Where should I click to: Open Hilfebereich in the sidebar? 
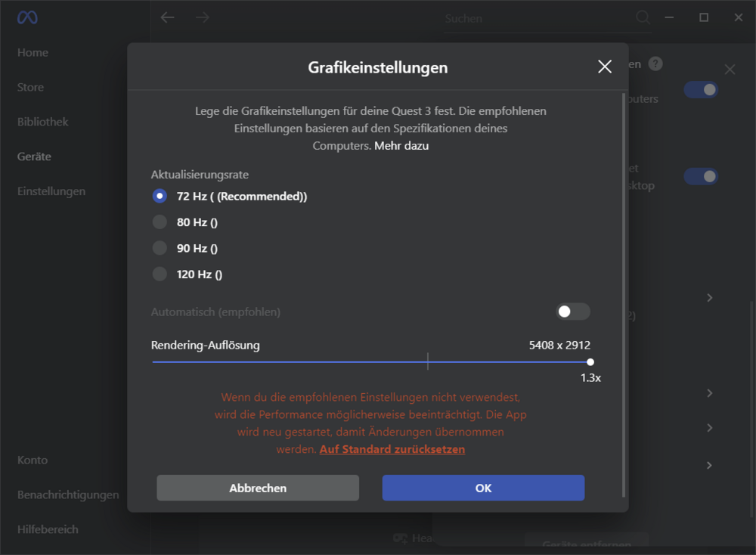point(48,529)
